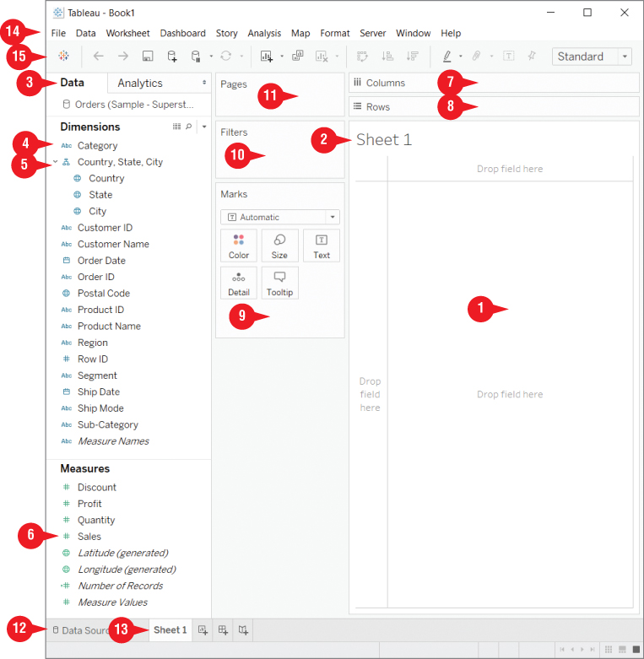Viewport: 644px width, 659px height.
Task: Click the Rows shelf
Action: pyautogui.click(x=494, y=107)
